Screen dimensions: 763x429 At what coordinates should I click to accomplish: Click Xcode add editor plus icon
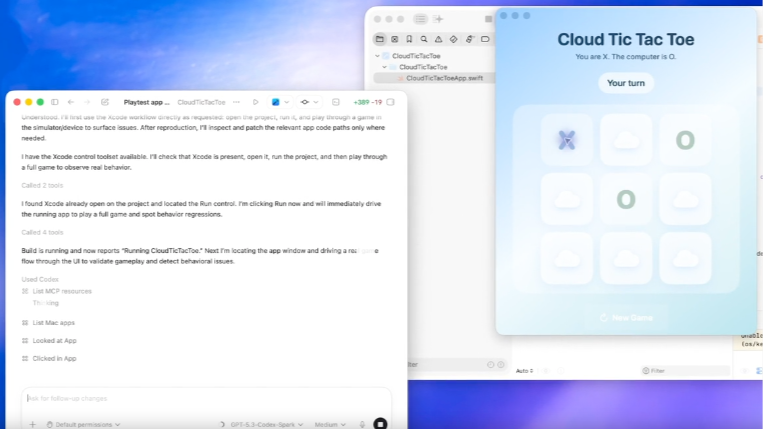tap(438, 19)
